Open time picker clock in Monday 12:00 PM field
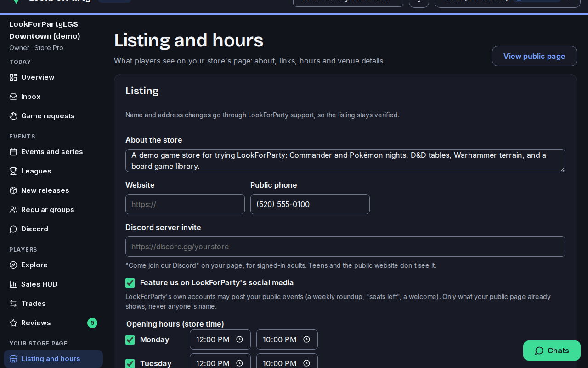This screenshot has height=368, width=588. pyautogui.click(x=239, y=339)
